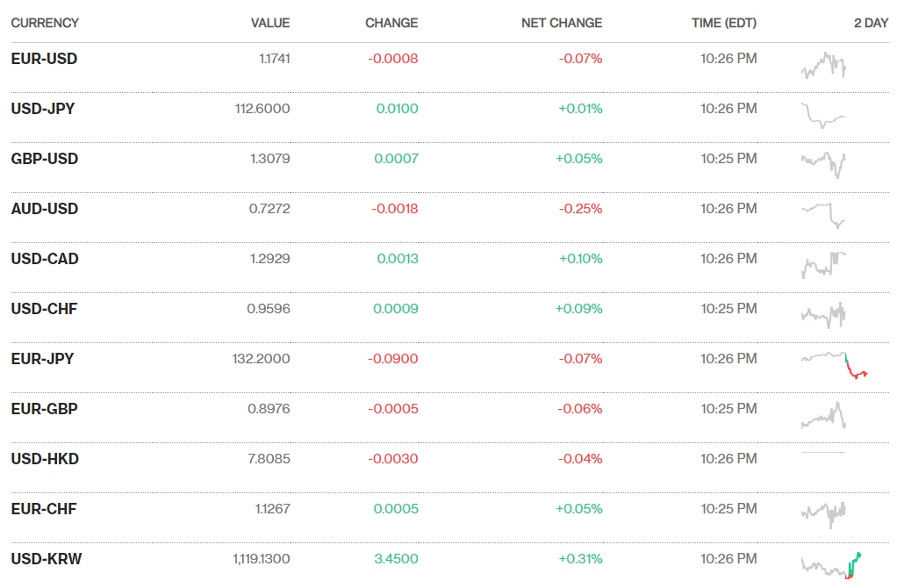Select the 10:25 PM timestamp for EUR-GBP
This screenshot has height=588, width=897.
728,408
